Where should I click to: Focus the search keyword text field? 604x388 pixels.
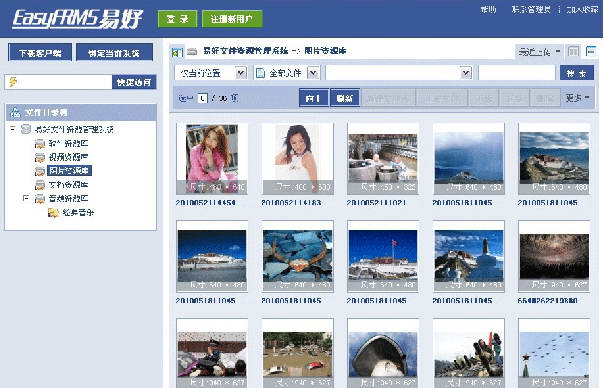[517, 72]
